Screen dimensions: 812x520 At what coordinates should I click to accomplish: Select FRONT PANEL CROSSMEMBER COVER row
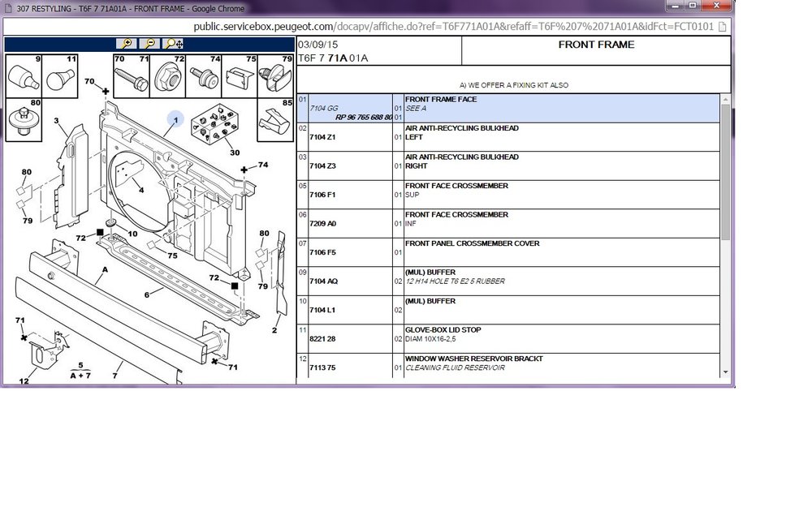click(x=508, y=252)
